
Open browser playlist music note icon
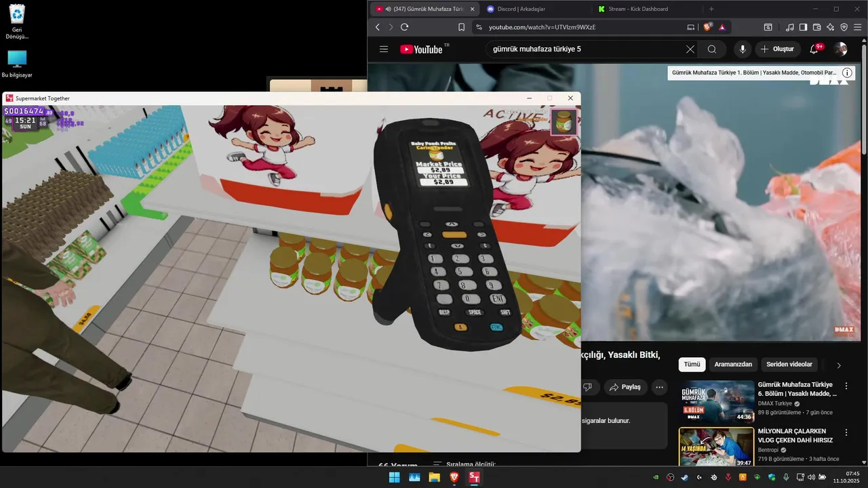pos(789,27)
